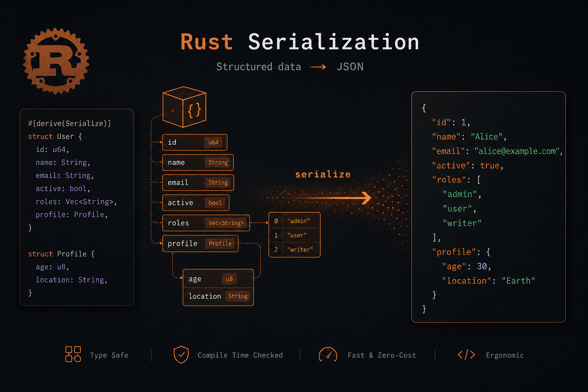This screenshot has width=588, height=392.
Task: Click the profile: Profile, code line
Action: point(72,214)
